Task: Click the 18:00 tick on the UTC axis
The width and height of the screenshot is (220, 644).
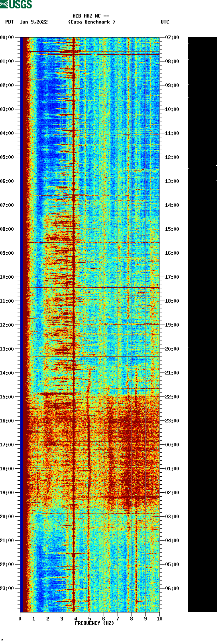Action: coord(172,301)
